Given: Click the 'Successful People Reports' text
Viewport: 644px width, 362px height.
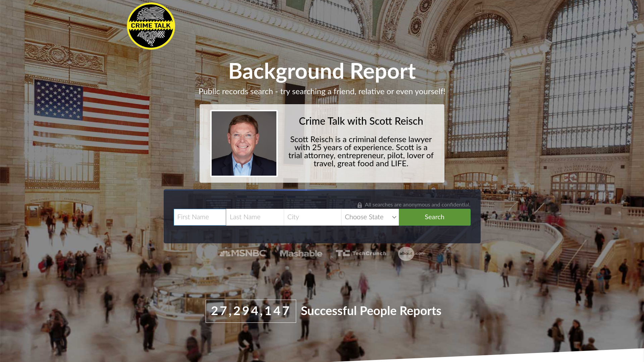Looking at the screenshot, I should (x=371, y=311).
